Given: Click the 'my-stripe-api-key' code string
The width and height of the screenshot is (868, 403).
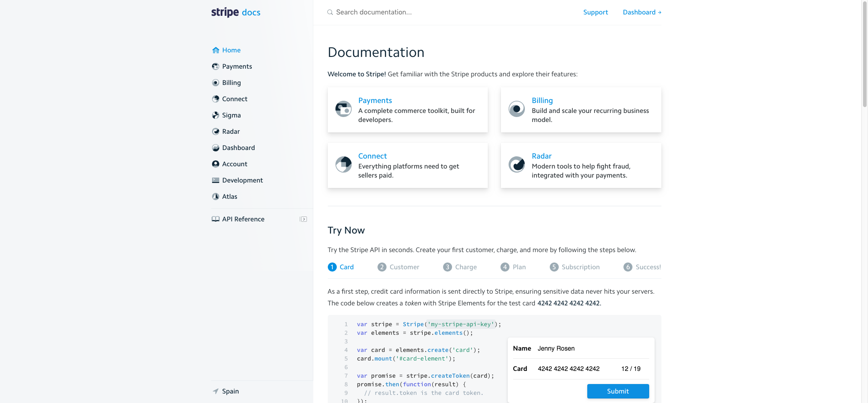Looking at the screenshot, I should tap(461, 324).
